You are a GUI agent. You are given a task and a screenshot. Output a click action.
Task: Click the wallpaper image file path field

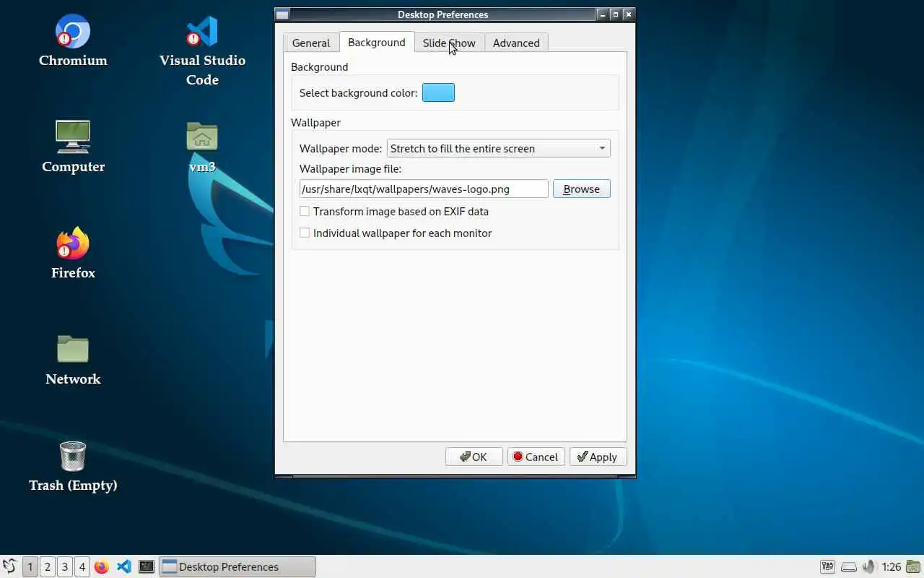424,189
